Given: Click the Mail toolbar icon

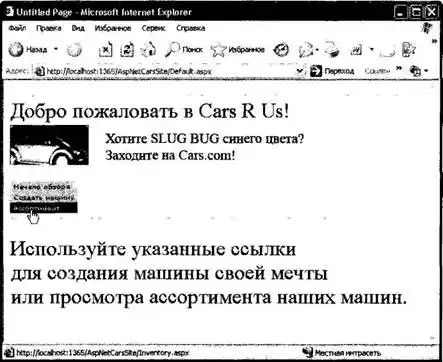Looking at the screenshot, I should click(306, 50).
